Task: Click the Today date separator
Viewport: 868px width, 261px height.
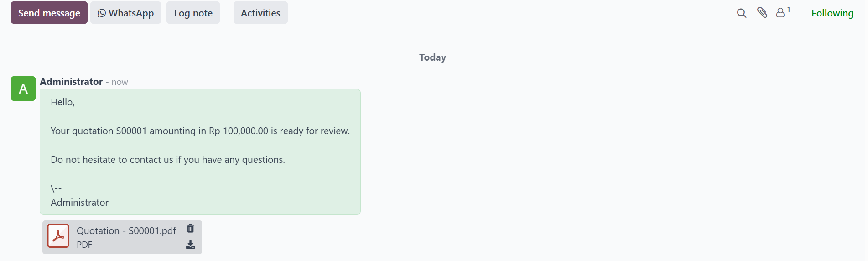Action: (432, 57)
